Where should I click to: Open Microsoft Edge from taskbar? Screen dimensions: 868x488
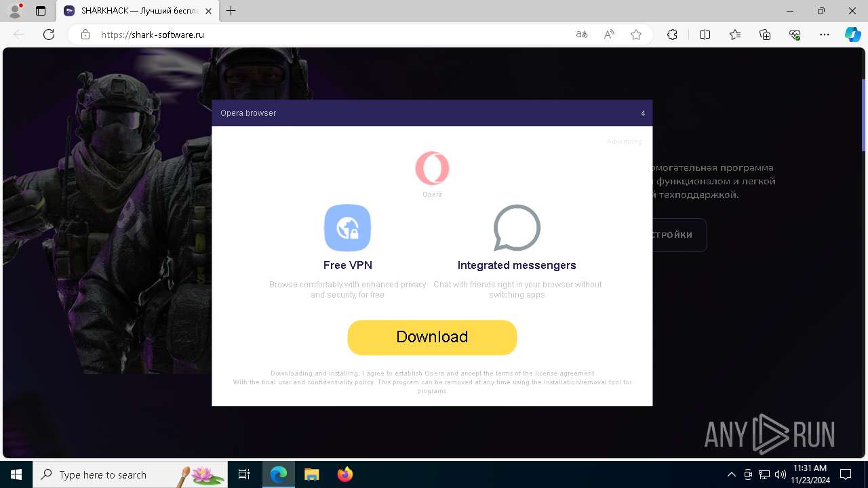[279, 474]
